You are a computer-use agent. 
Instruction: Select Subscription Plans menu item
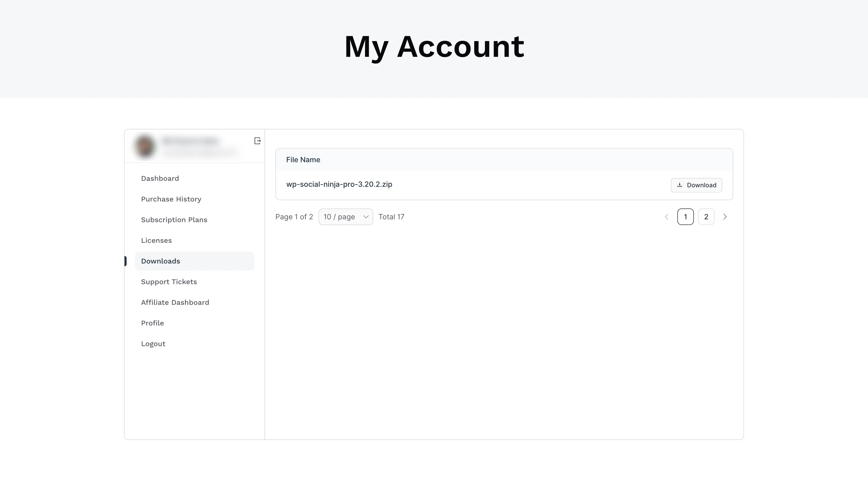(174, 220)
